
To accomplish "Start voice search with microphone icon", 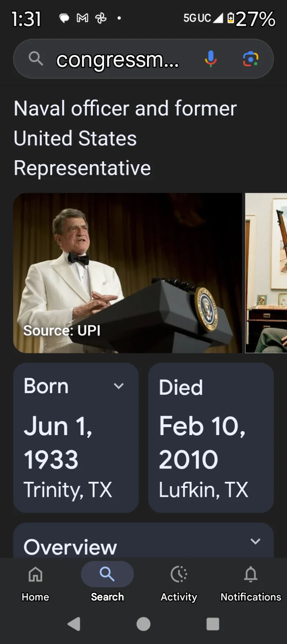I will pyautogui.click(x=210, y=59).
